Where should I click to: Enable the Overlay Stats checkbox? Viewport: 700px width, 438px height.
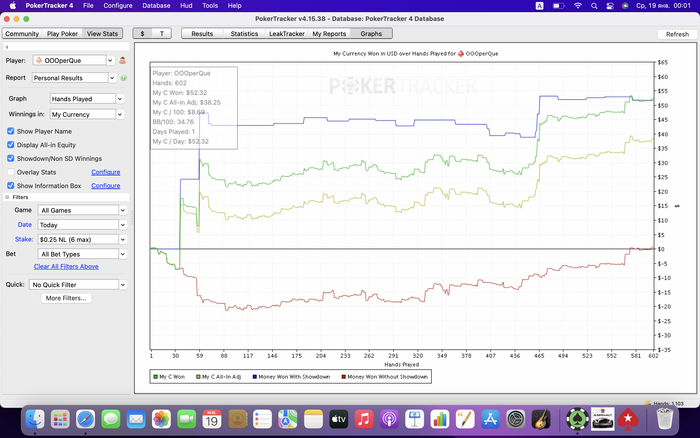[x=11, y=172]
